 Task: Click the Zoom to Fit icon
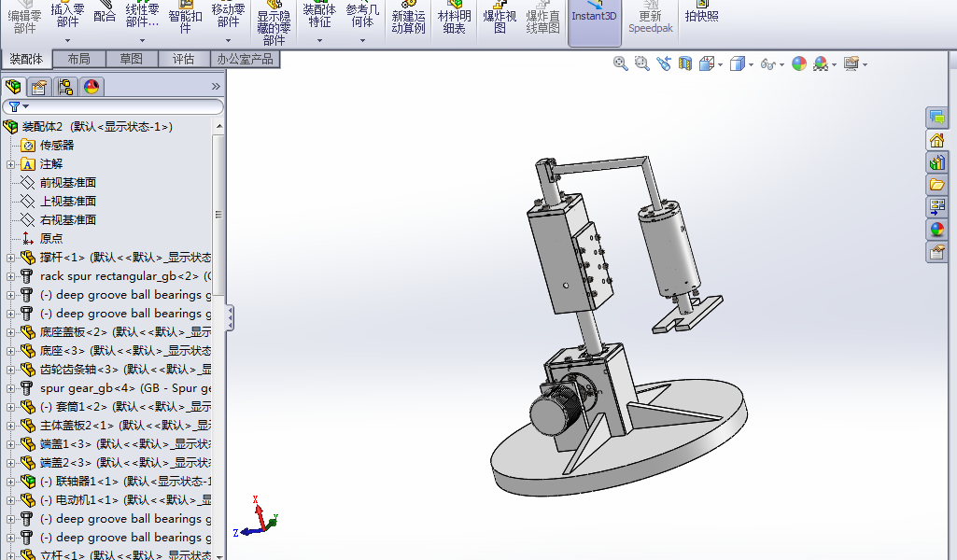tap(621, 63)
